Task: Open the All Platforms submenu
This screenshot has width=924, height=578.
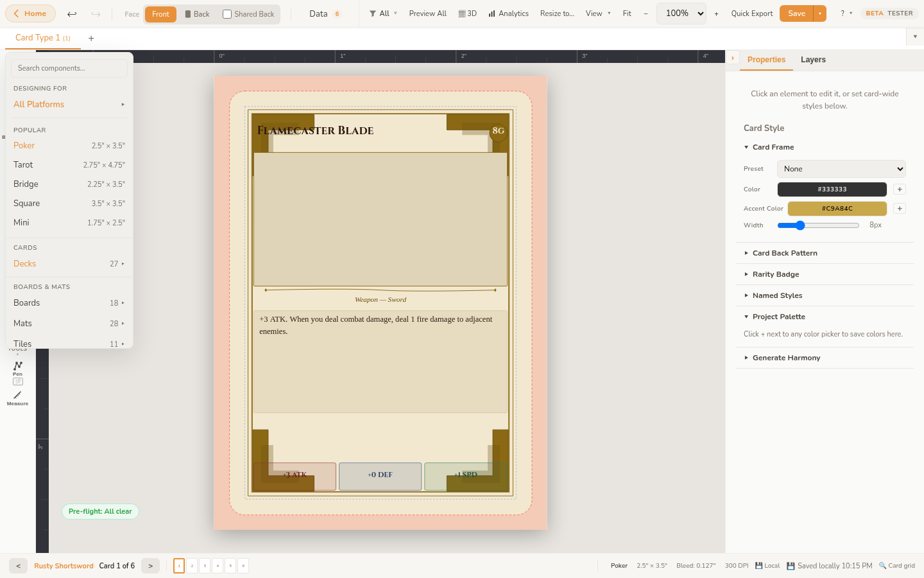Action: pos(69,104)
